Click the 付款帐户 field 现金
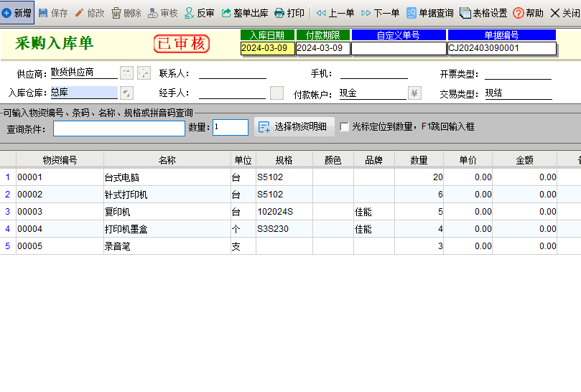This screenshot has width=581, height=392. click(x=373, y=93)
